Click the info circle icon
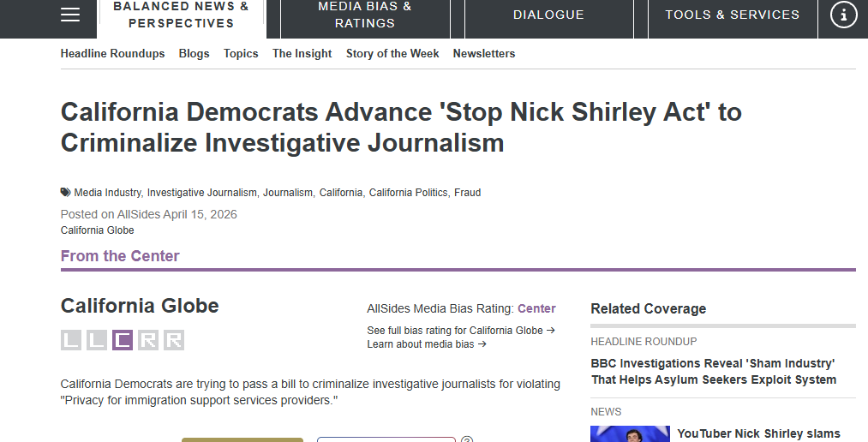868x442 pixels. 843,15
